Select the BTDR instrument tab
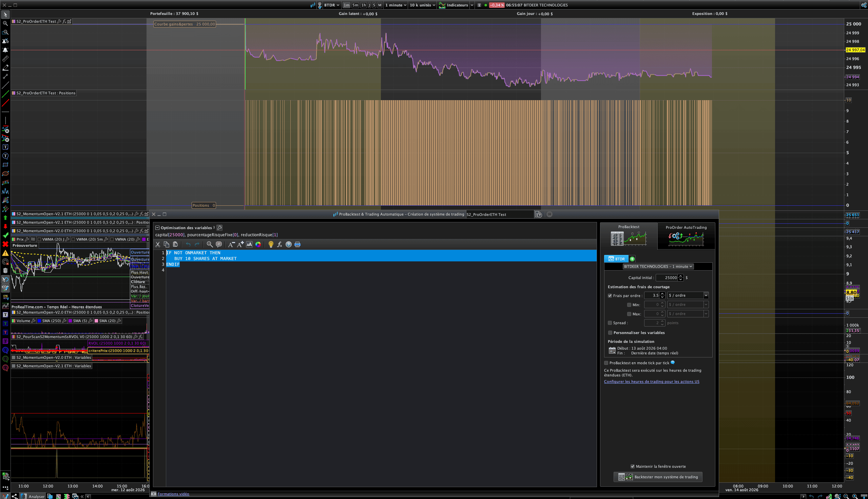The image size is (868, 499). (x=617, y=259)
